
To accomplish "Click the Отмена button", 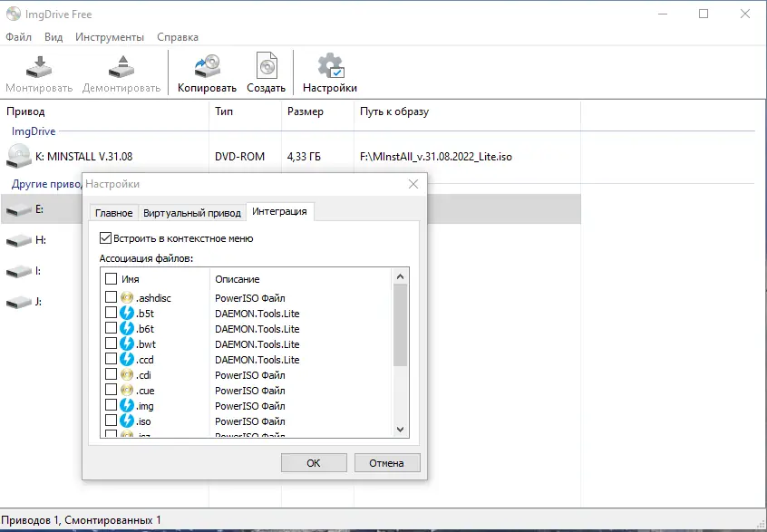I will (387, 462).
